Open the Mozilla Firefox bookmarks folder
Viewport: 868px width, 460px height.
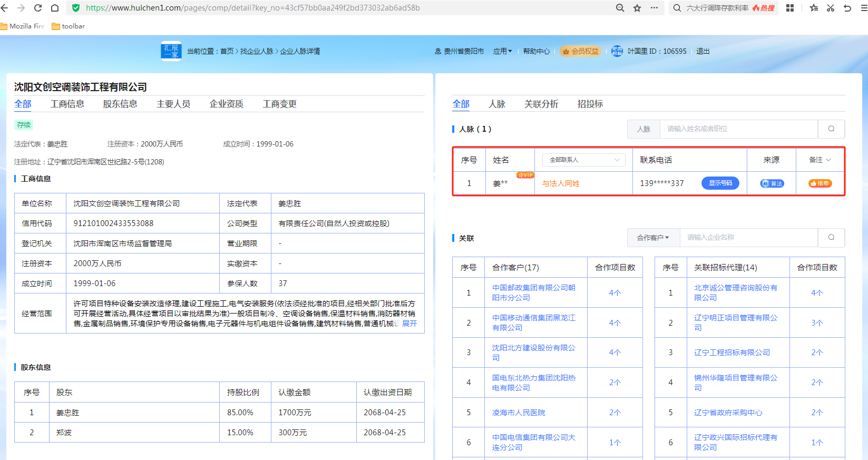click(x=22, y=26)
